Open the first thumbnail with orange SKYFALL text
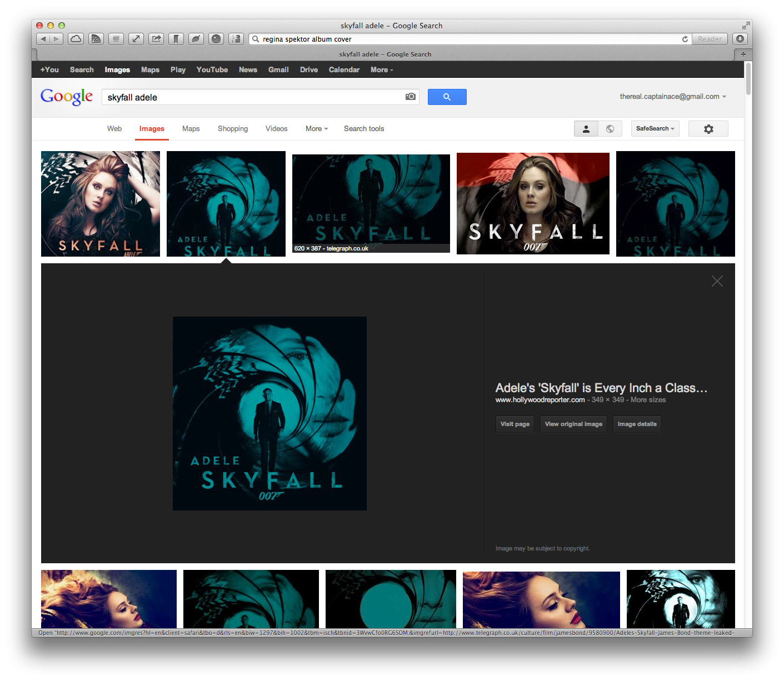 (101, 204)
